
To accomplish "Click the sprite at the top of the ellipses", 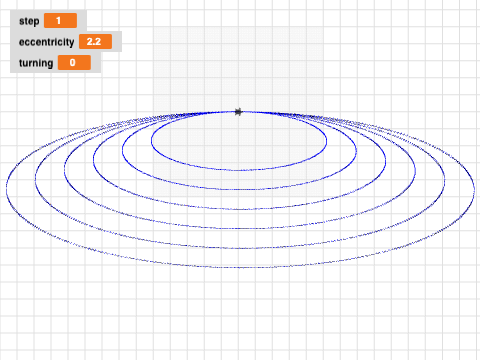I will tap(238, 112).
